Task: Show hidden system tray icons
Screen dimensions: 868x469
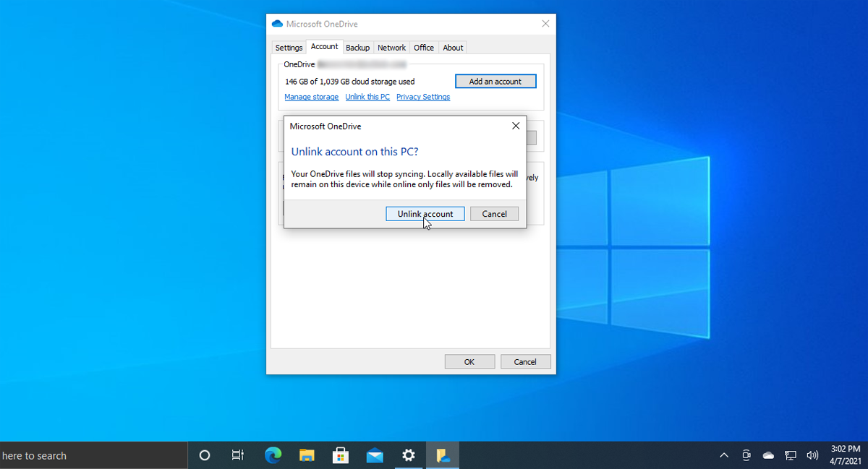Action: coord(724,455)
